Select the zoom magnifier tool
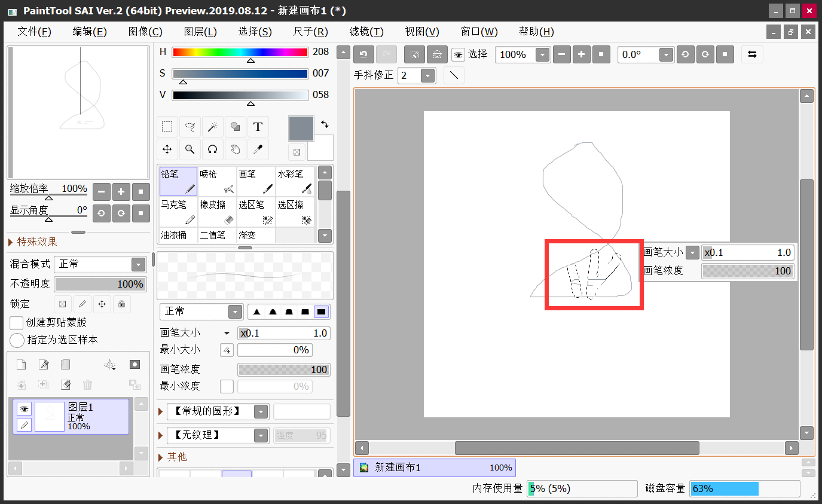 pos(190,149)
